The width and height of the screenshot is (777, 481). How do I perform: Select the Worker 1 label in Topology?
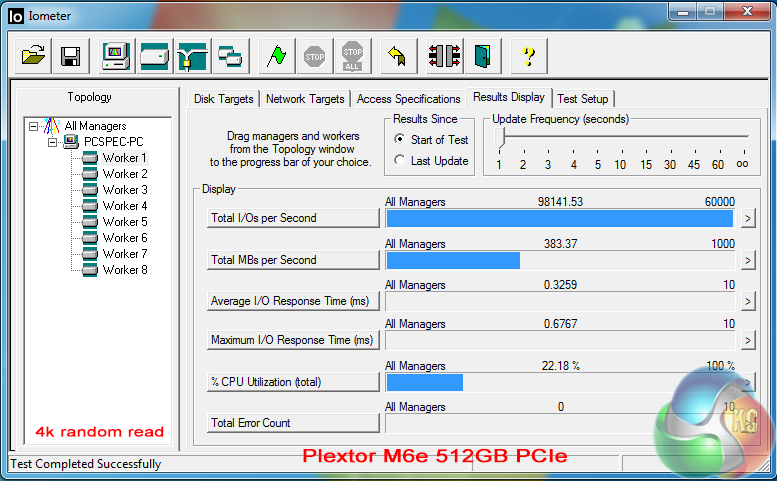point(124,158)
